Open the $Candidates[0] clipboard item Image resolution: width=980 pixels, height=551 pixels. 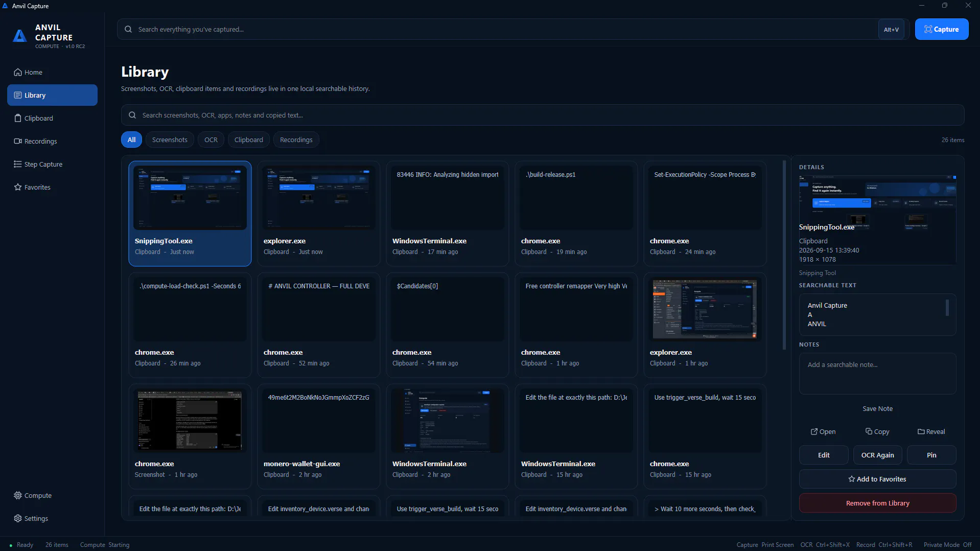448,325
